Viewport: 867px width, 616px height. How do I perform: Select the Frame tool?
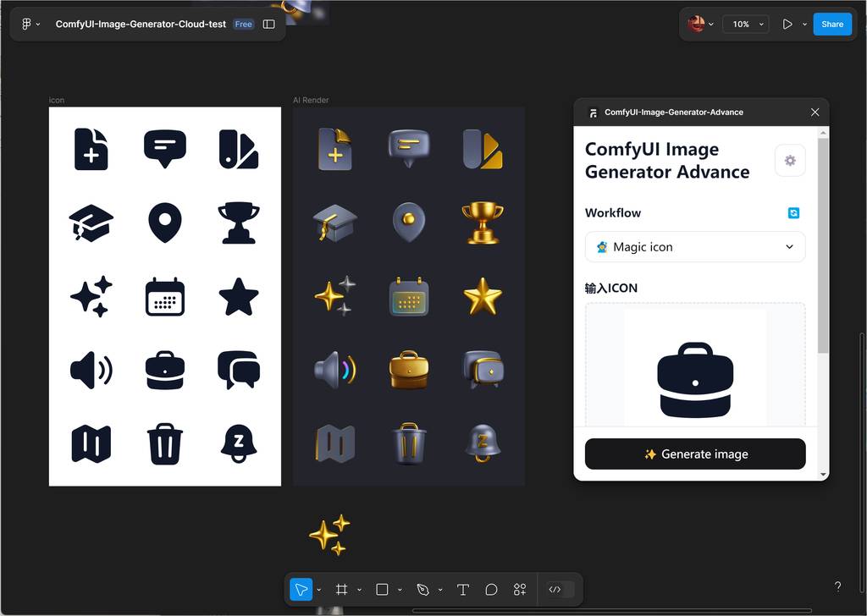tap(341, 590)
